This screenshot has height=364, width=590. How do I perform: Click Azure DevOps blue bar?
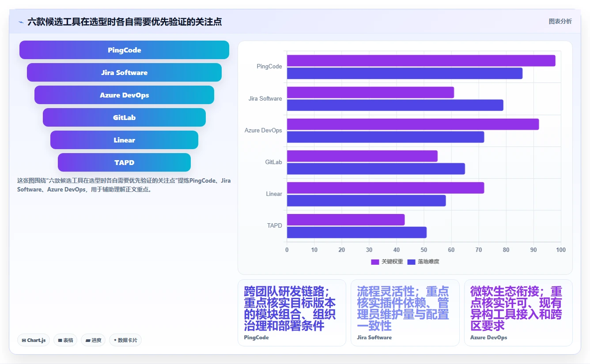click(386, 137)
